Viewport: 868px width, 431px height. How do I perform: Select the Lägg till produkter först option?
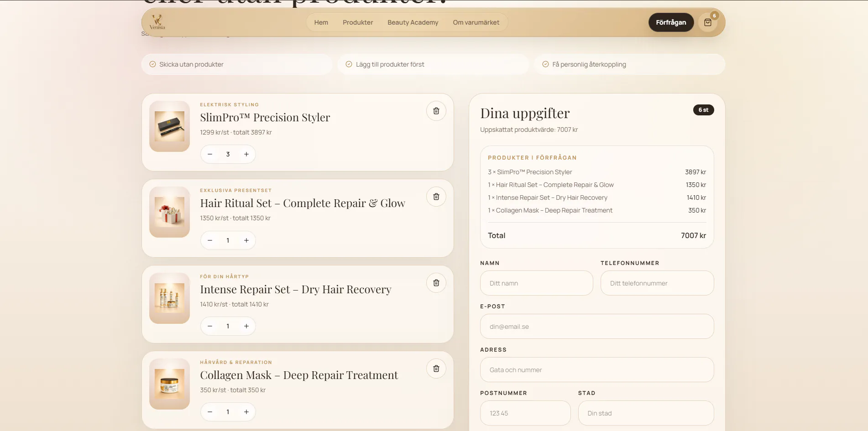click(433, 64)
